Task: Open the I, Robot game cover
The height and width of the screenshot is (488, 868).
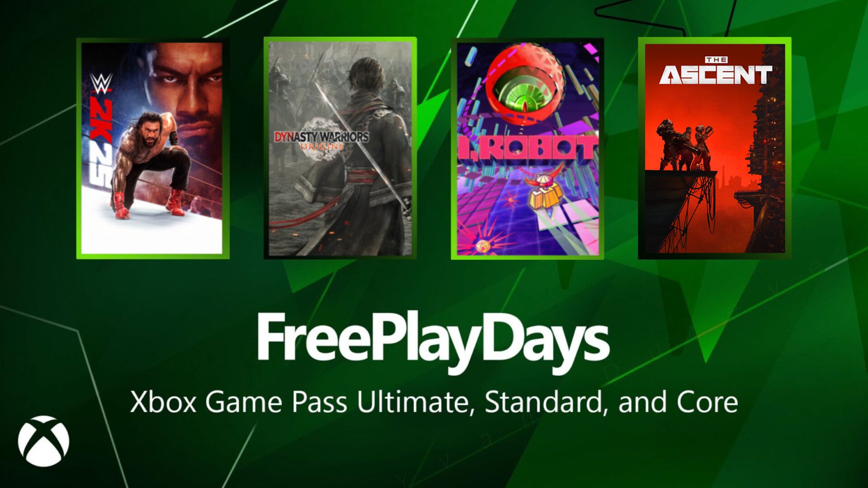Action: click(x=528, y=148)
